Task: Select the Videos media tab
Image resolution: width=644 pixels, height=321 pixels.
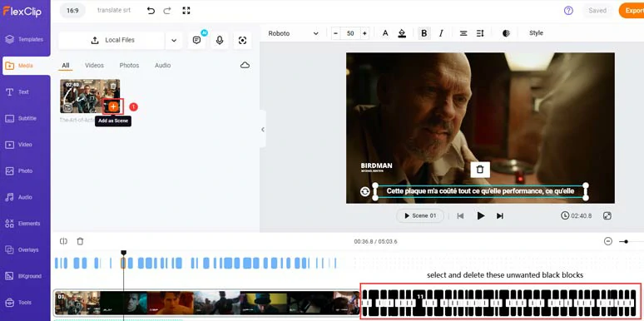Action: coord(95,65)
